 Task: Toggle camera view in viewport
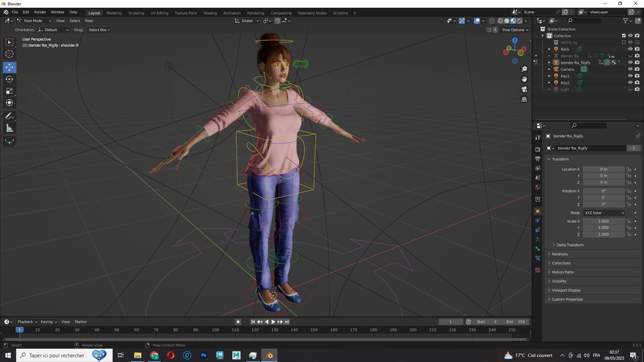click(x=524, y=89)
